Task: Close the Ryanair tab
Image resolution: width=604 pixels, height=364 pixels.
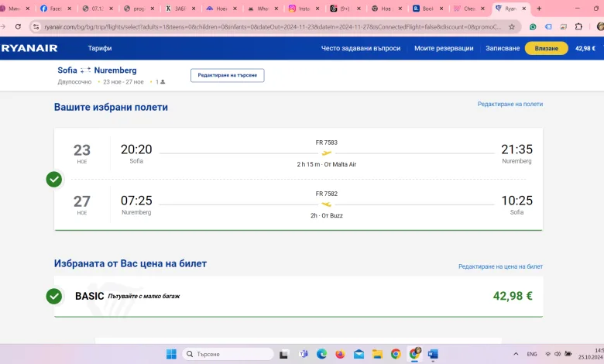Action: pyautogui.click(x=524, y=8)
